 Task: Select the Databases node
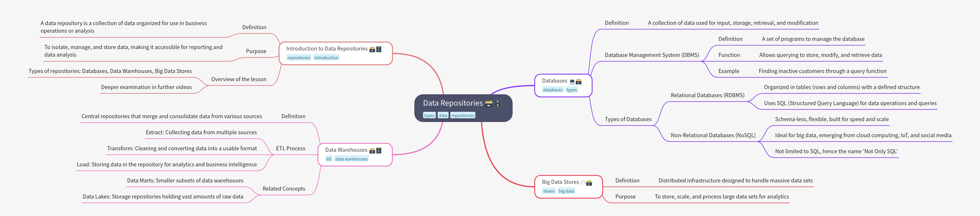(x=563, y=86)
